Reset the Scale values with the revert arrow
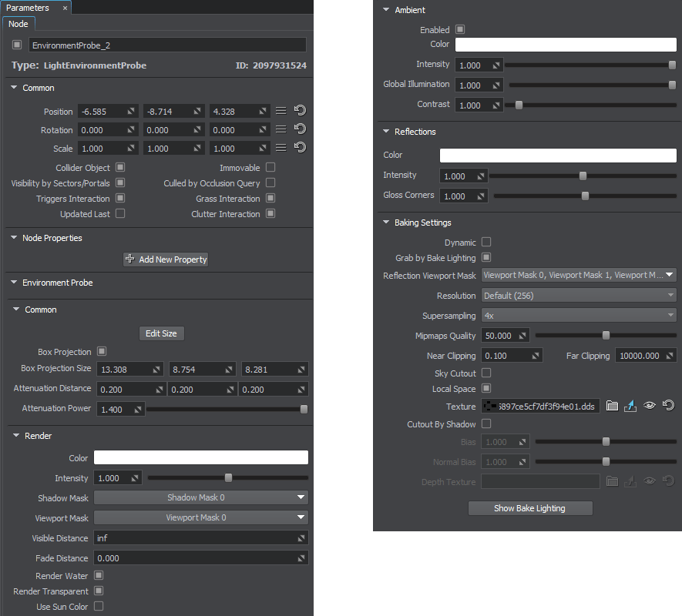This screenshot has height=616, width=682. (x=301, y=149)
